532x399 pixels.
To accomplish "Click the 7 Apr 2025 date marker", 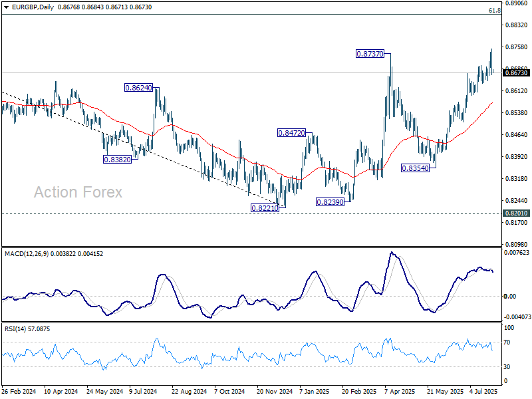I will 401,391.
